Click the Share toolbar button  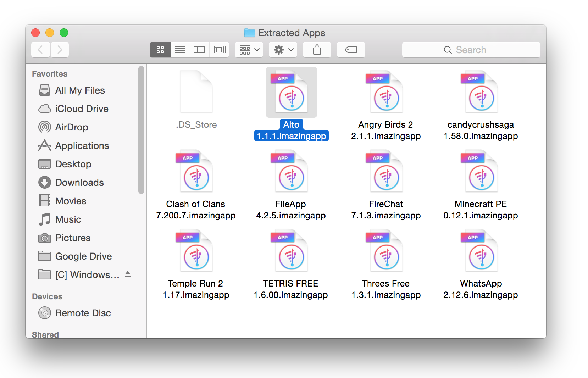(x=317, y=50)
